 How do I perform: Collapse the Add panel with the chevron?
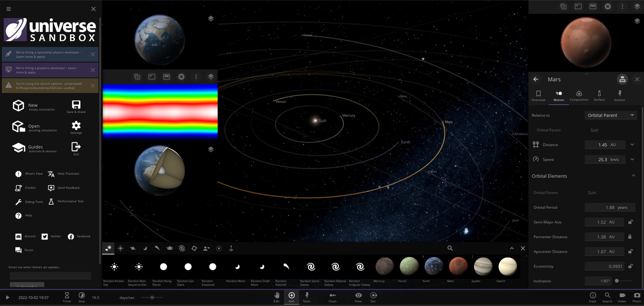tap(512, 248)
